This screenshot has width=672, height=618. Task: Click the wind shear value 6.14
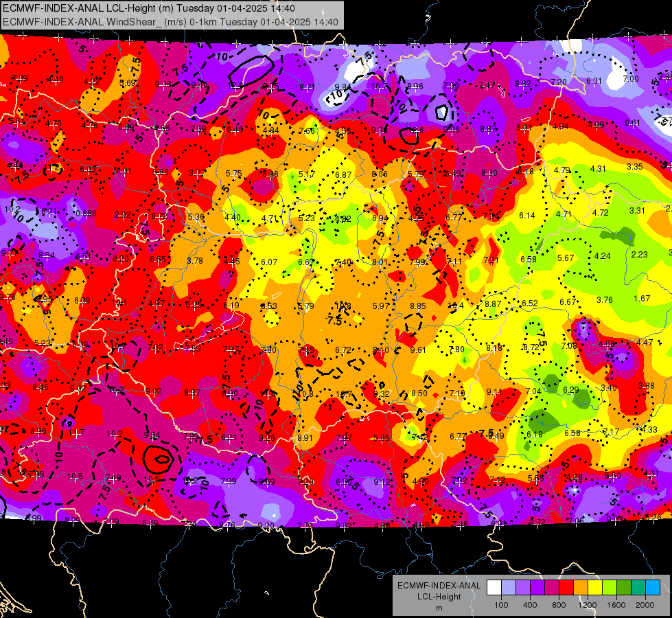[526, 216]
